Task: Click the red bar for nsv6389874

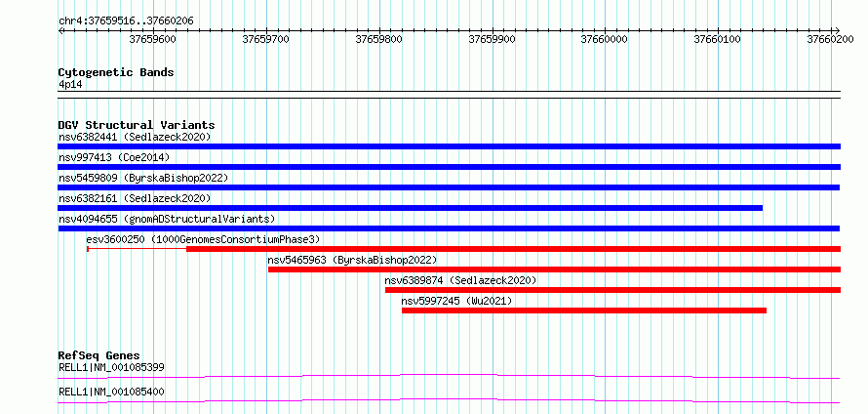Action: tap(613, 290)
